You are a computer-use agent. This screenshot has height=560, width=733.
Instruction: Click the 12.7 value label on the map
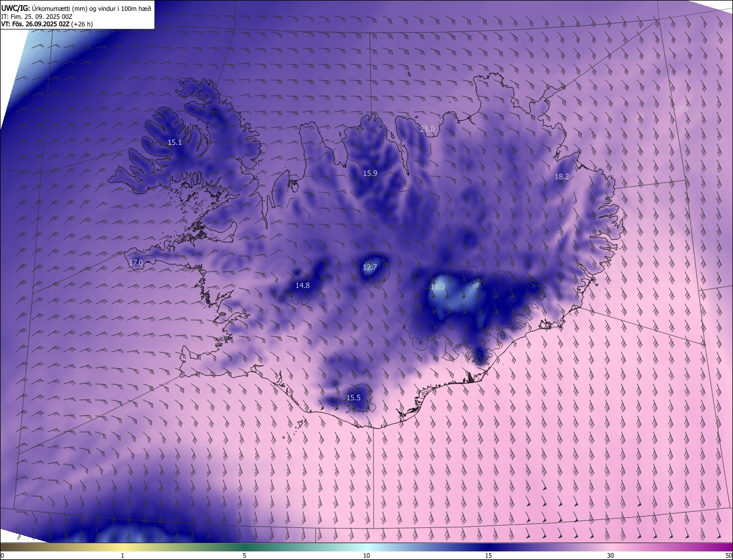click(x=370, y=267)
